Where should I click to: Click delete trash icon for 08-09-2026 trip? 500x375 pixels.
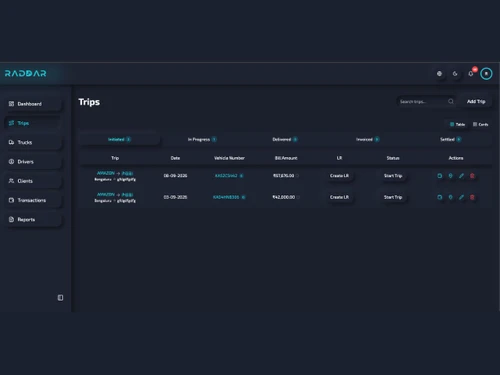click(x=472, y=176)
